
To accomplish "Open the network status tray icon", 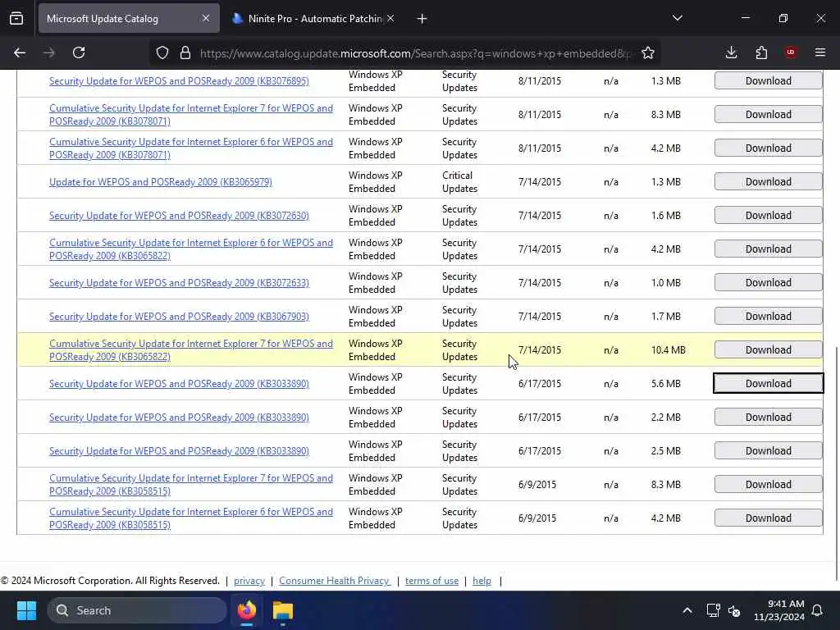I will pos(713,610).
